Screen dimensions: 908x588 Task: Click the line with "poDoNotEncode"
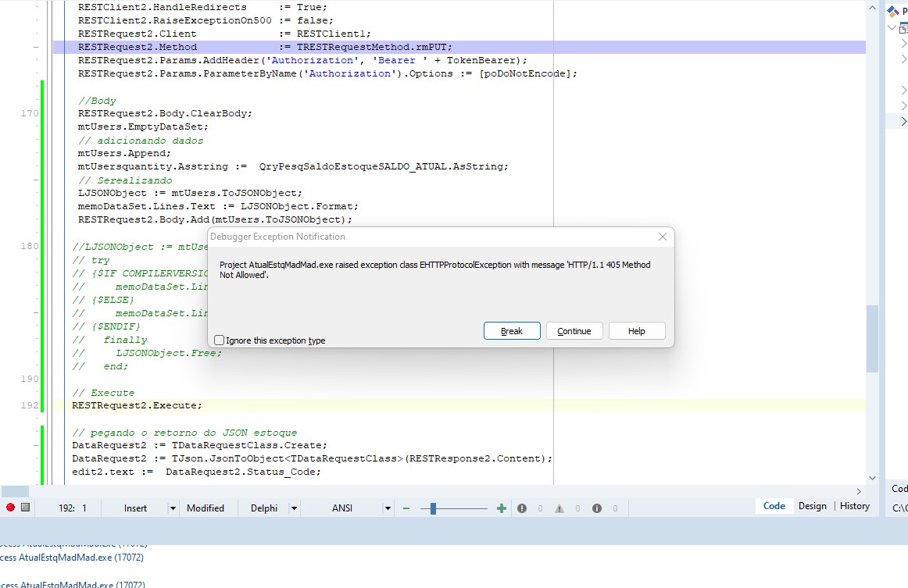coord(327,74)
